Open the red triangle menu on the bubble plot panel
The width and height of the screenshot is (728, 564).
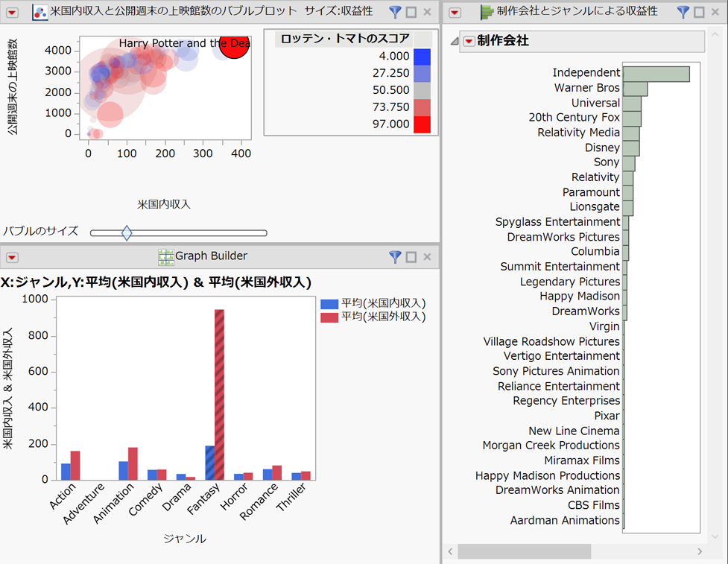tap(12, 12)
